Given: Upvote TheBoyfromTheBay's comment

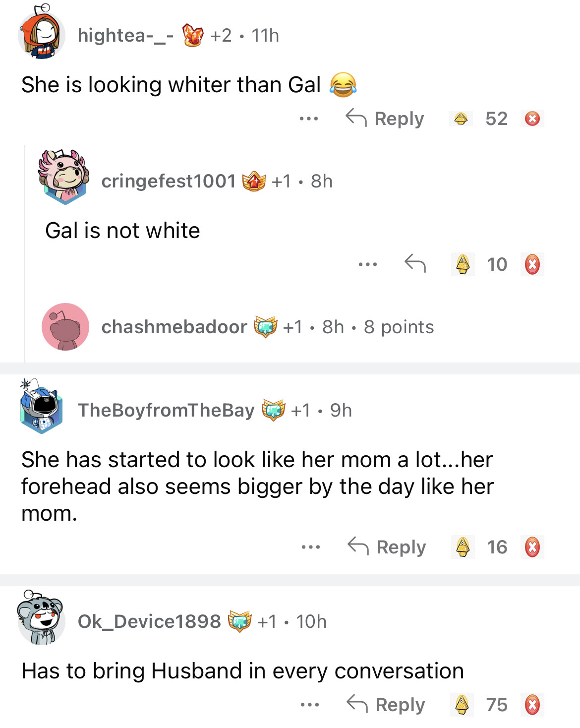Looking at the screenshot, I should tap(463, 547).
